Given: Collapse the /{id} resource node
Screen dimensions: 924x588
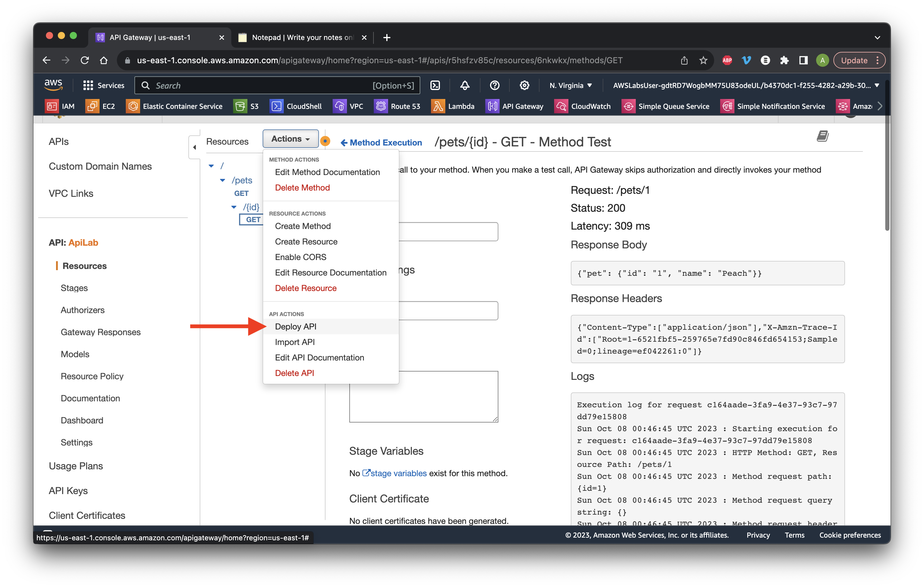Looking at the screenshot, I should click(x=234, y=207).
